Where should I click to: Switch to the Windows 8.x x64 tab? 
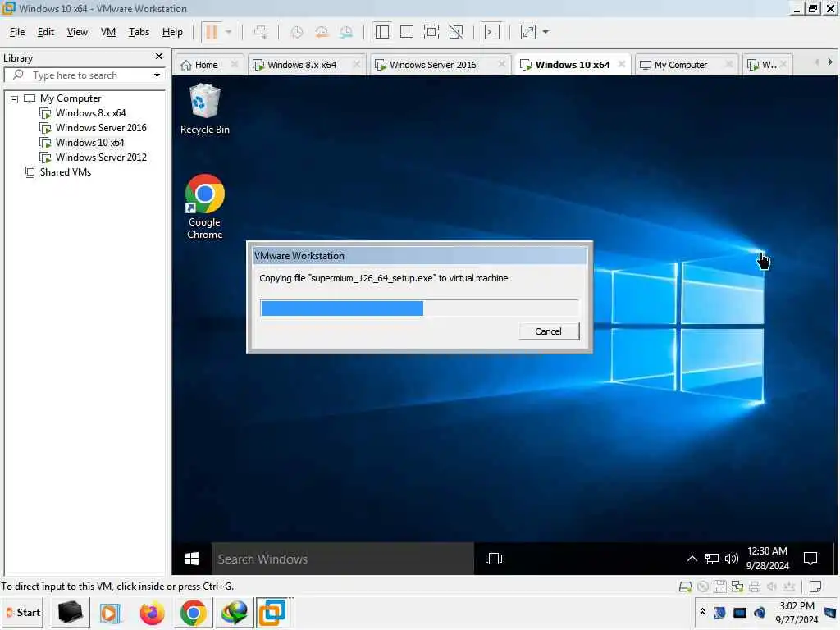click(x=302, y=65)
